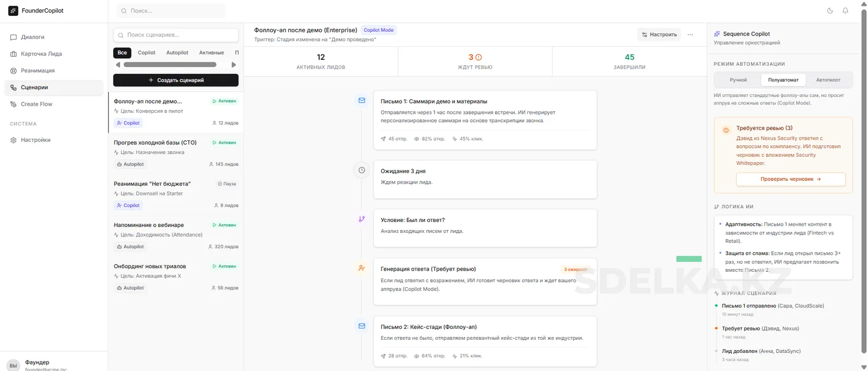Click the three-dots more options icon
This screenshot has height=371, width=868.
click(690, 35)
